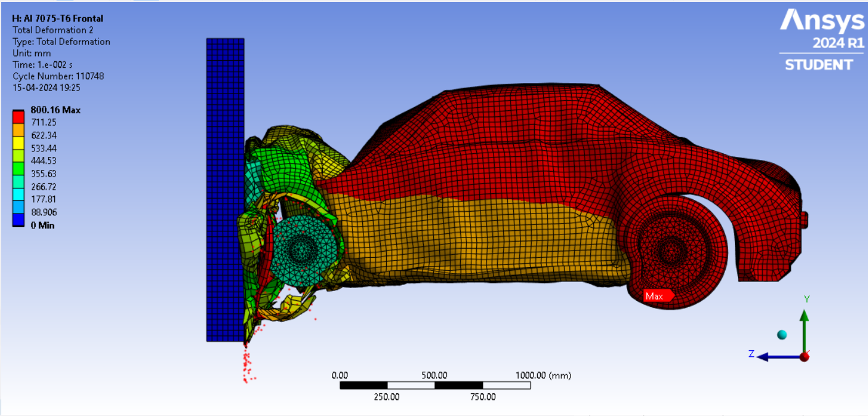Click the '533.44' legend value
The width and height of the screenshot is (868, 416).
43,148
